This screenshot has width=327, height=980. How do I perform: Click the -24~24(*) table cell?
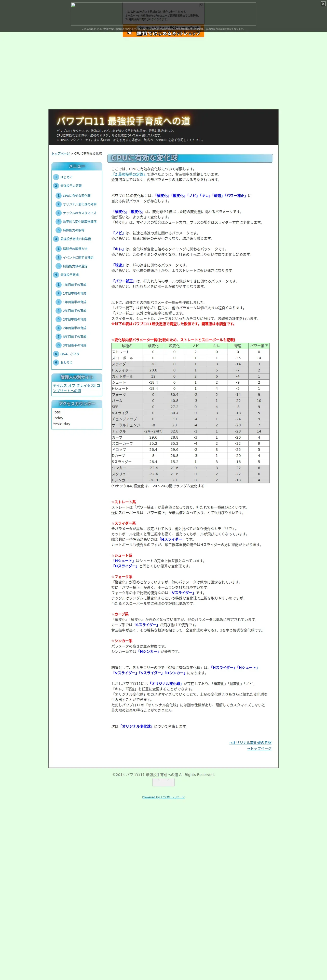[153, 431]
